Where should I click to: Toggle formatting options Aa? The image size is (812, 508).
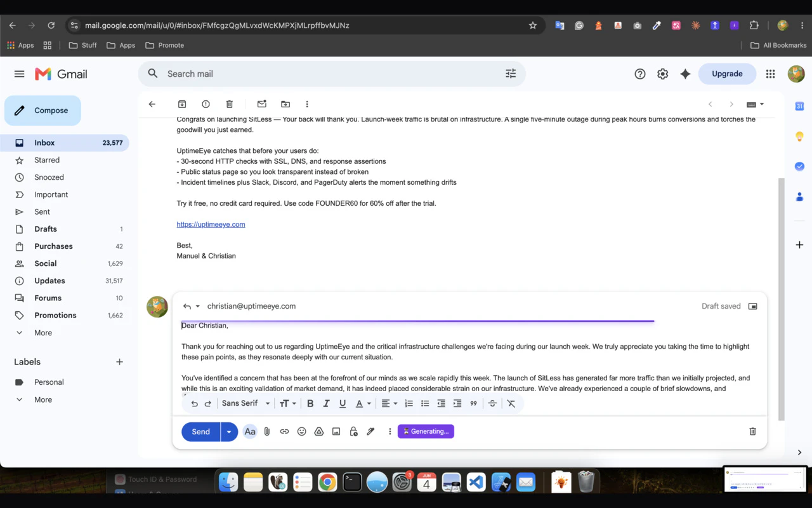tap(250, 432)
